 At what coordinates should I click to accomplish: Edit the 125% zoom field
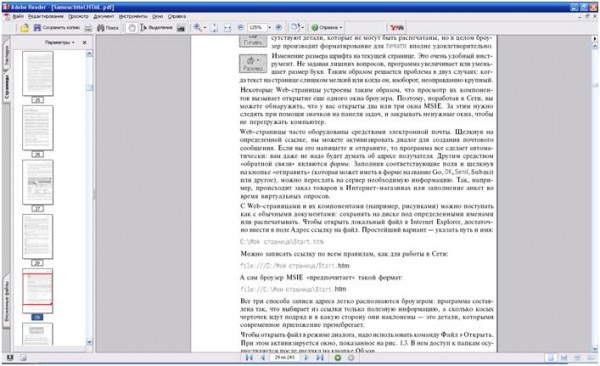click(x=256, y=28)
